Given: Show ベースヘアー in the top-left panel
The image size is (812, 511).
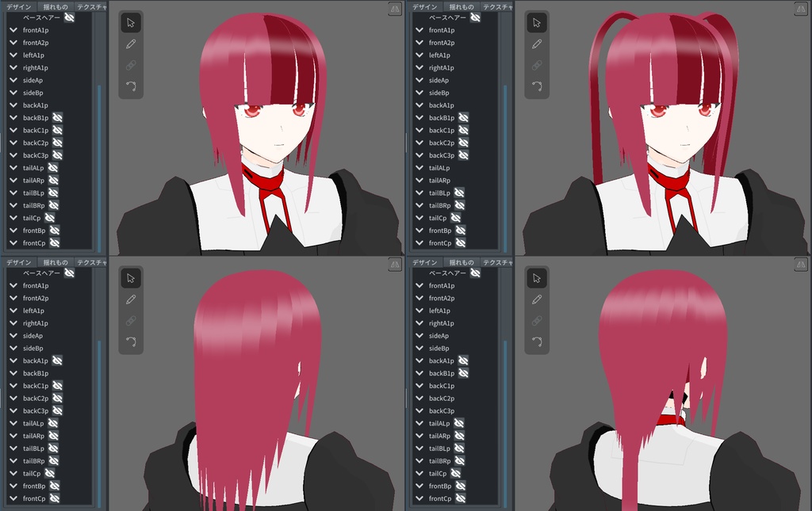Looking at the screenshot, I should tap(69, 17).
